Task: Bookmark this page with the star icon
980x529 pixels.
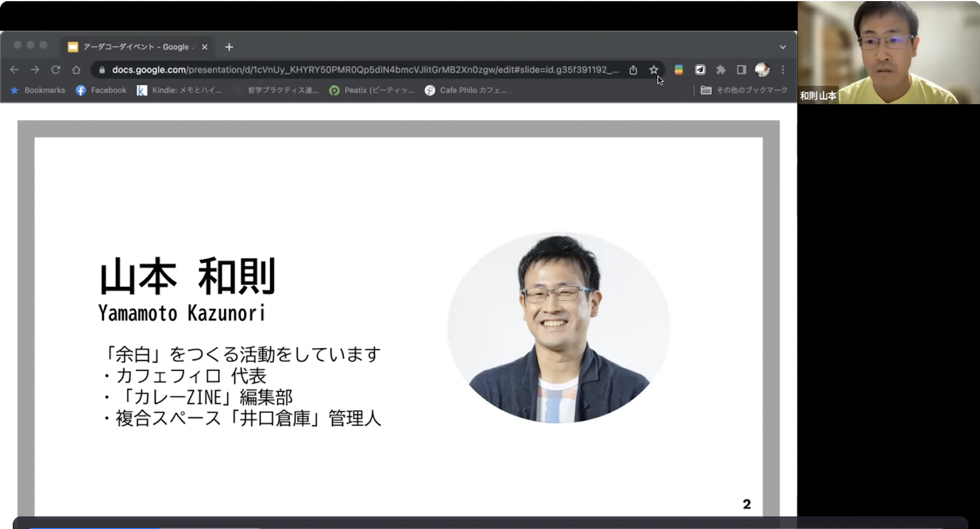Action: [654, 70]
